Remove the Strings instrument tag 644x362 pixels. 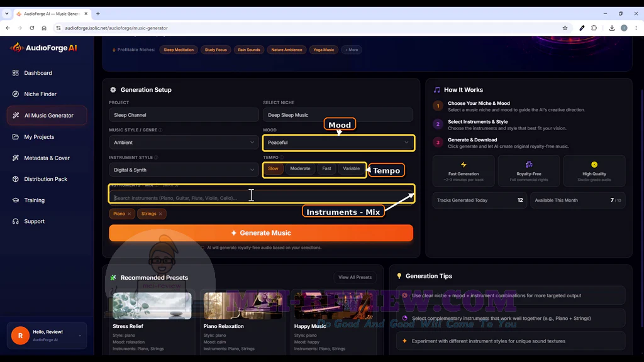[160, 214]
